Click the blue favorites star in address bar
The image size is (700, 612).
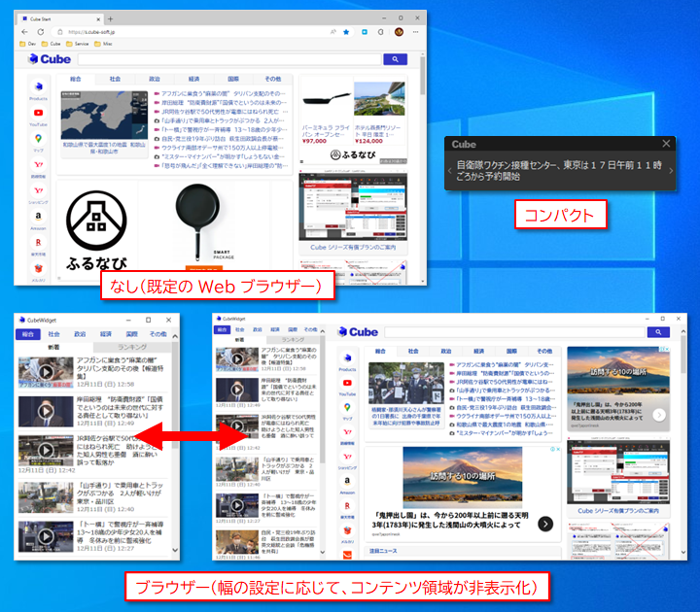(x=346, y=32)
